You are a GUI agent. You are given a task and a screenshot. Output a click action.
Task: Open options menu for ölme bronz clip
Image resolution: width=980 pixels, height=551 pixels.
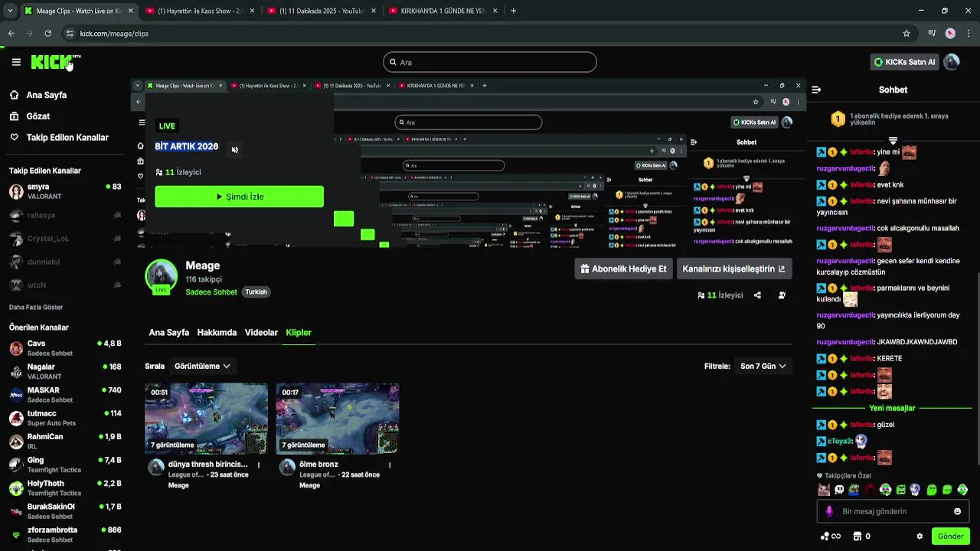pos(390,465)
